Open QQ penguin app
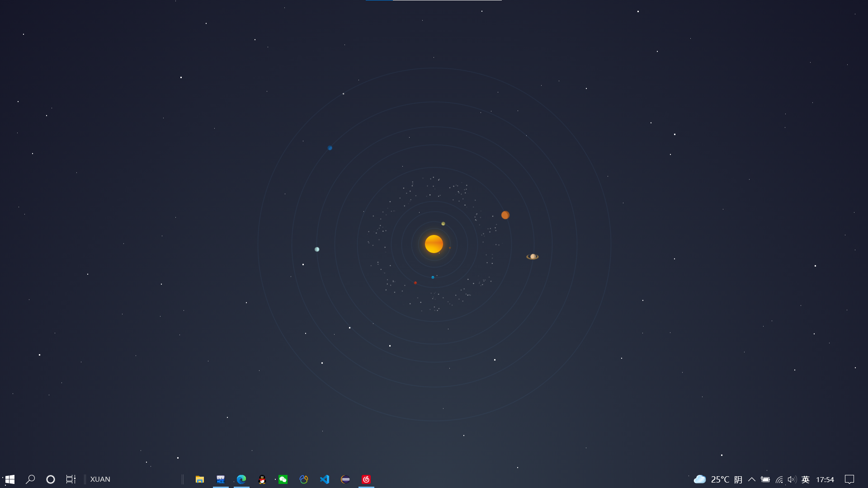The image size is (868, 488). 262,479
